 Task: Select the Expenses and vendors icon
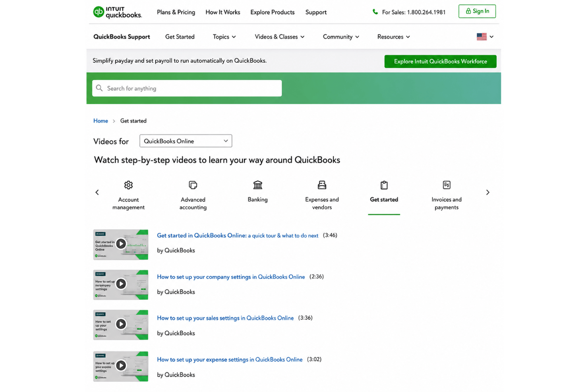pos(322,185)
